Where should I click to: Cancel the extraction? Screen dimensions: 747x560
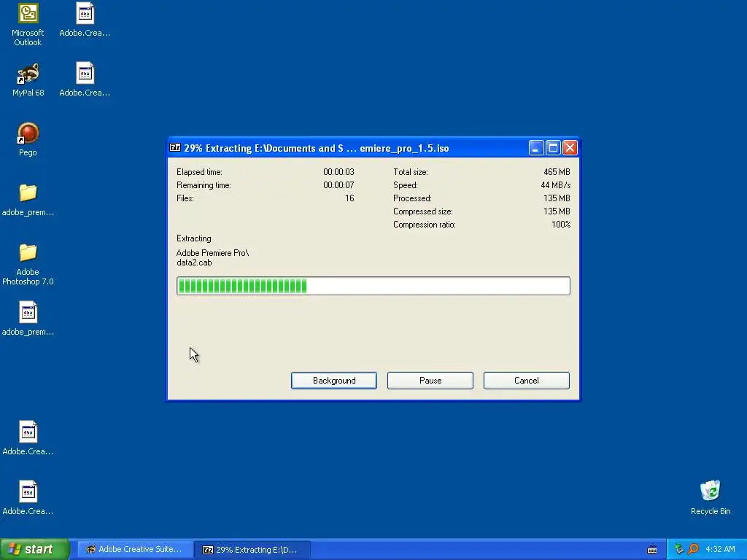pyautogui.click(x=527, y=381)
